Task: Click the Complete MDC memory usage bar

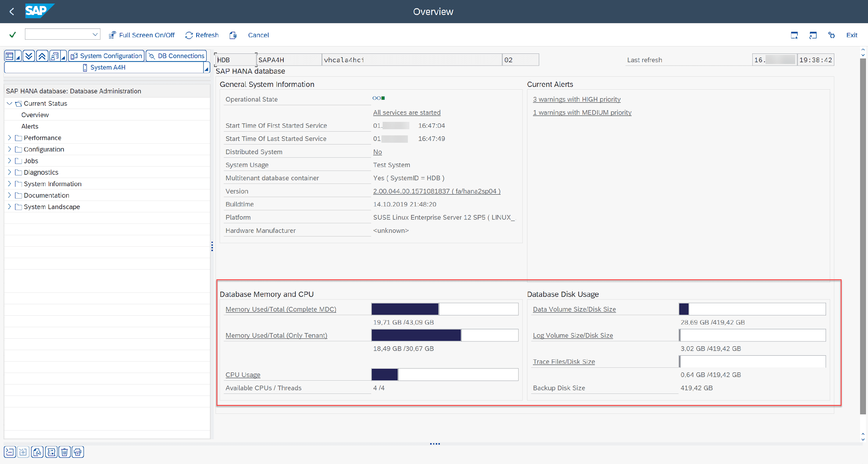Action: 445,309
